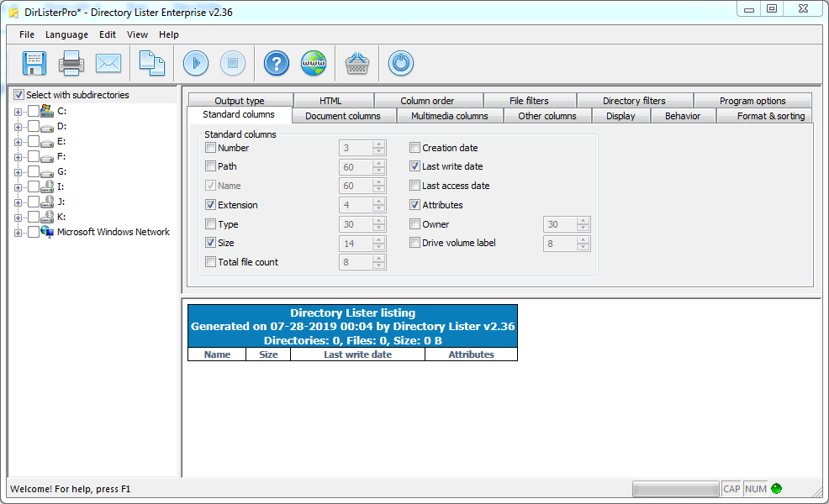Uncheck the Attributes checkbox

415,204
